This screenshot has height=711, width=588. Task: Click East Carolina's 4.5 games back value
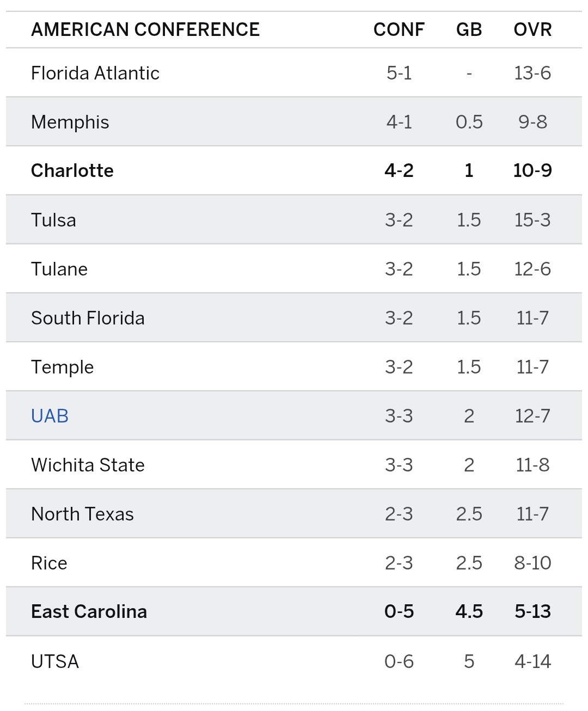[469, 612]
